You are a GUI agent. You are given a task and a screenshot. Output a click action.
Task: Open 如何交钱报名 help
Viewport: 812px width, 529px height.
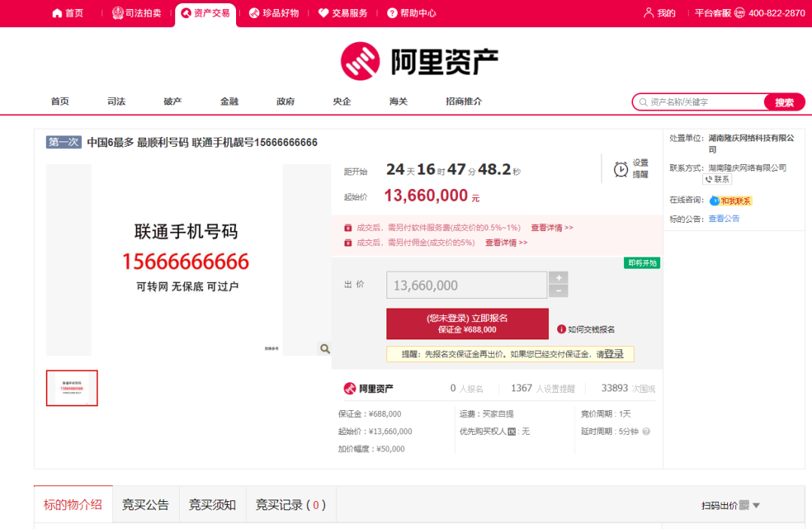click(586, 330)
